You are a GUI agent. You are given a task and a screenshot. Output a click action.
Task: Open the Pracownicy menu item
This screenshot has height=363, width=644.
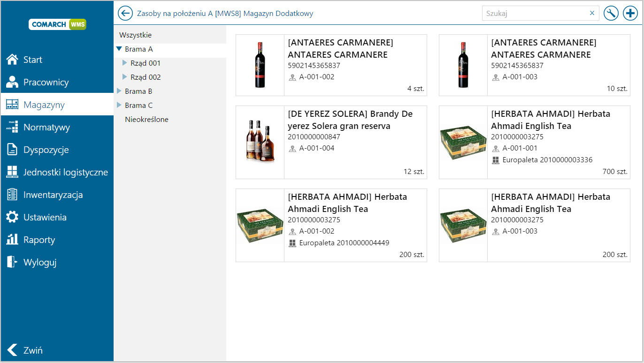click(x=57, y=82)
